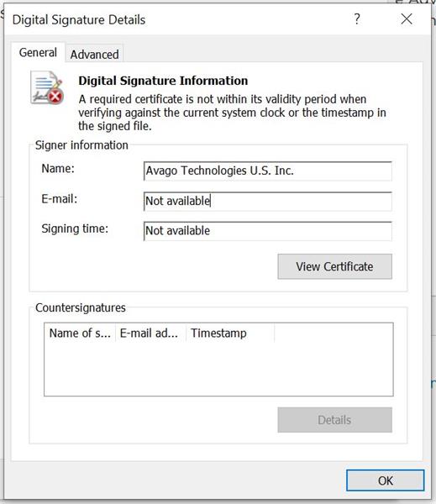
Task: Click the Signer information group label
Action: 81,145
